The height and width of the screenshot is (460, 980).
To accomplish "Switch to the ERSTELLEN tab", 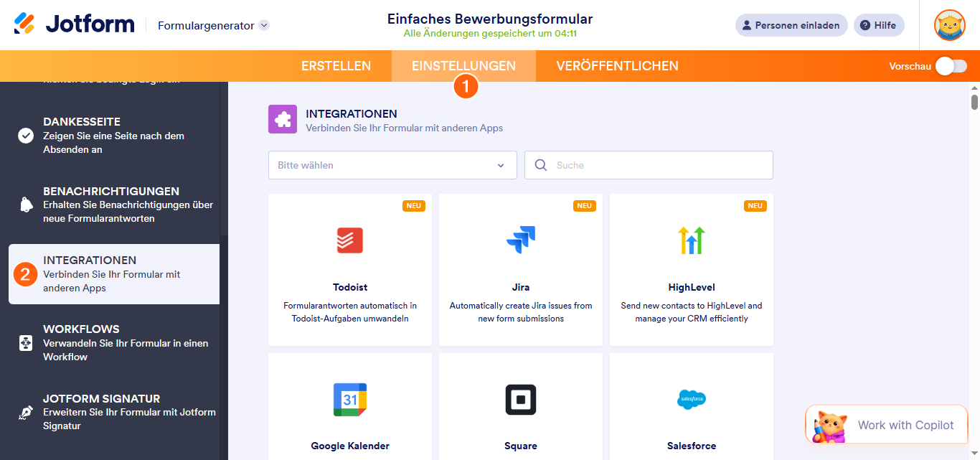I will tap(336, 65).
